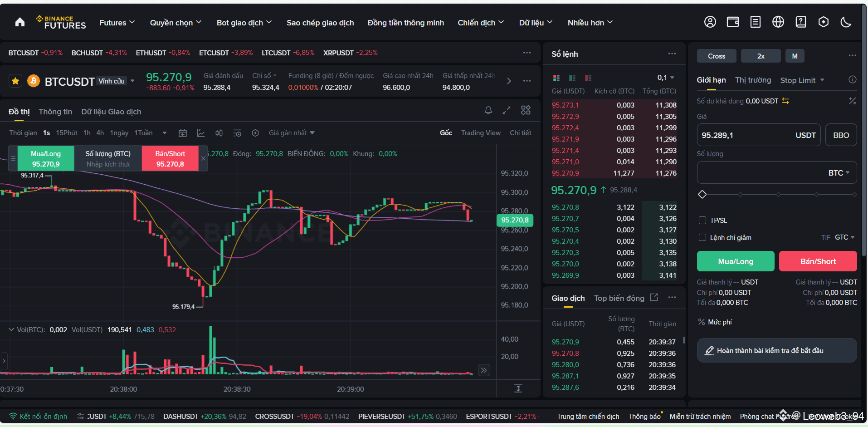Screen dimensions: 868x427
Task: Select the Trading View chart tab
Action: coord(481,133)
